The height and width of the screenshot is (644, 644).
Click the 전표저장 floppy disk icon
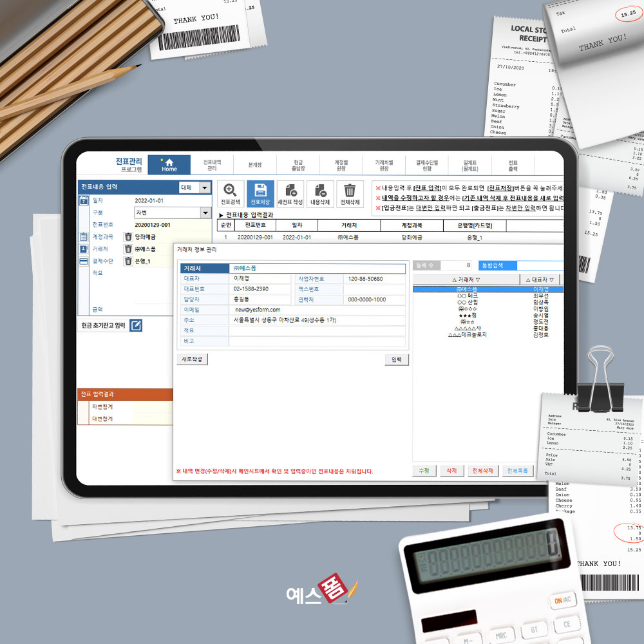coord(260,194)
